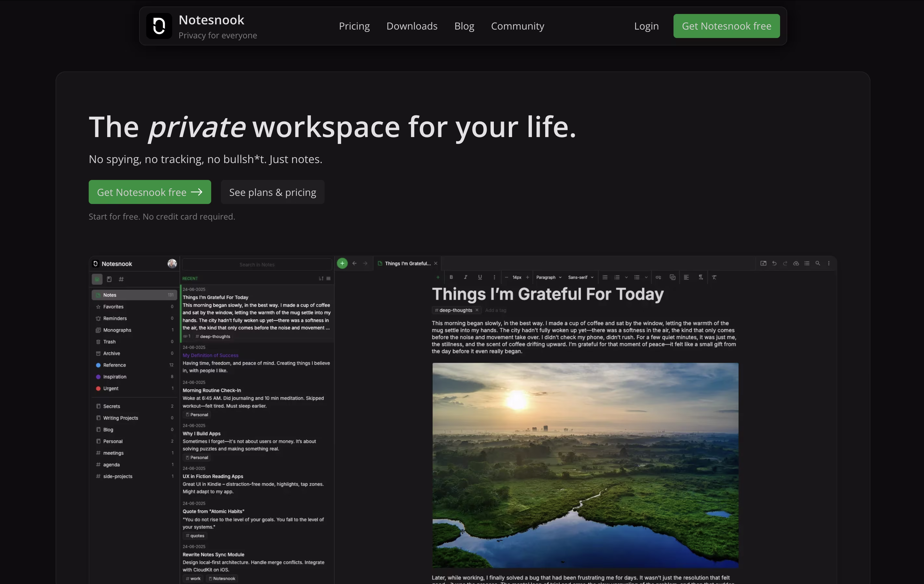Navigate back with the left arrow
The width and height of the screenshot is (924, 584).
click(354, 263)
